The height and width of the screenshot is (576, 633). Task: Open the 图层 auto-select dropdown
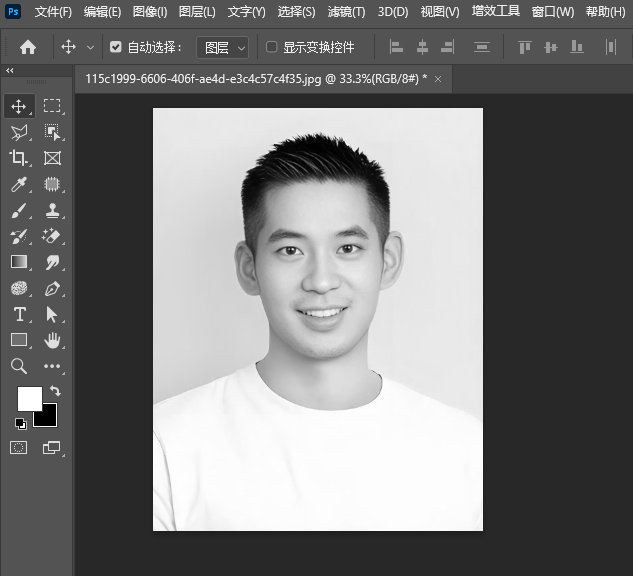click(222, 48)
